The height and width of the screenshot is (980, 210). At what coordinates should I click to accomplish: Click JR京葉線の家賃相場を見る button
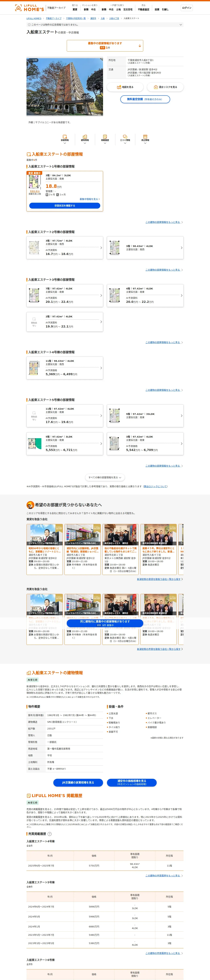pos(78,783)
